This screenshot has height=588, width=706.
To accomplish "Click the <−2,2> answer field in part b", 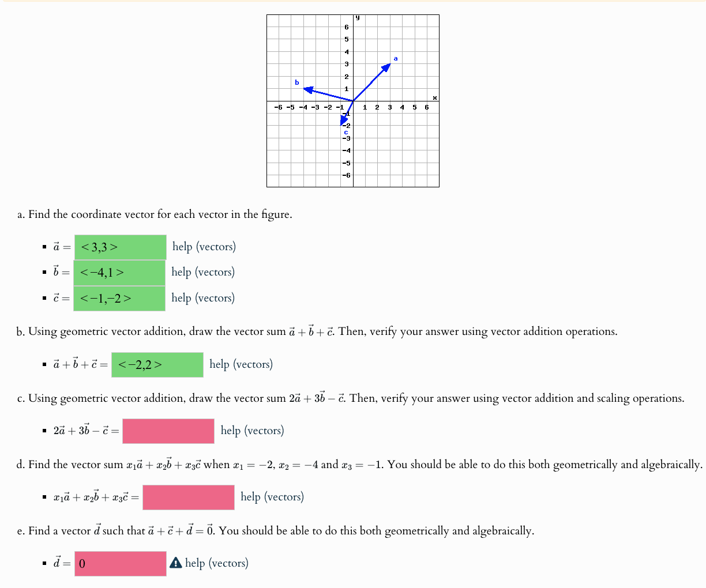I will pos(157,364).
